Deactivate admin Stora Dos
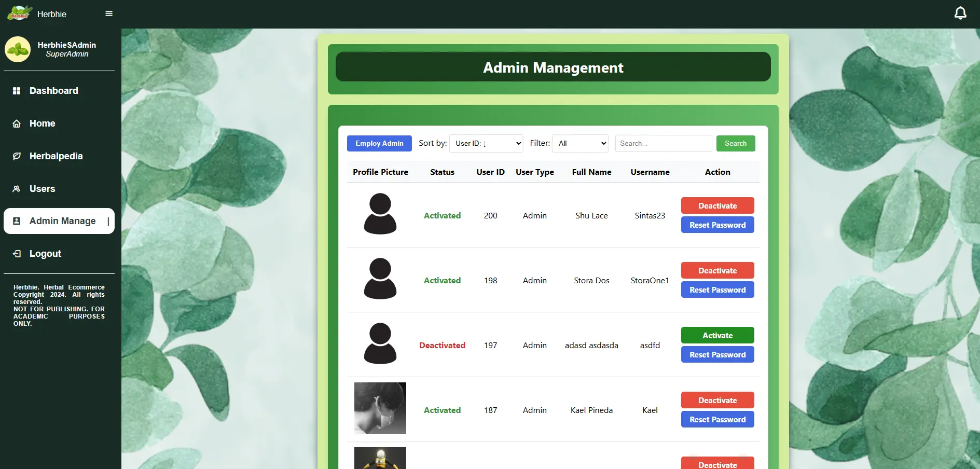Viewport: 980px width, 469px height. (x=717, y=270)
